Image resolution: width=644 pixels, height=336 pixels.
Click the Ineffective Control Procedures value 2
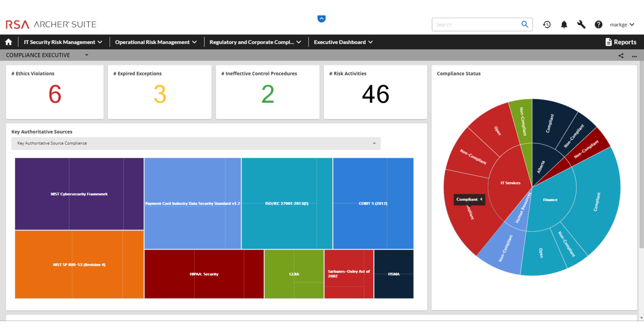pos(268,94)
